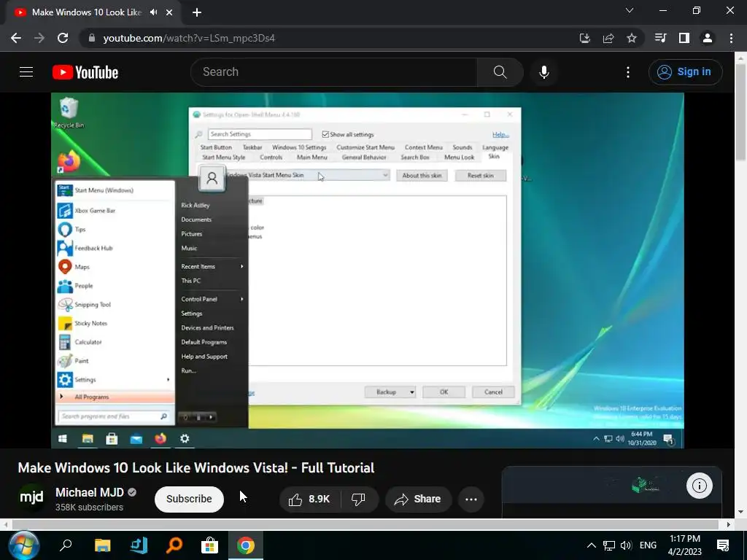Open the notifications action center
Image resolution: width=747 pixels, height=560 pixels.
[723, 545]
